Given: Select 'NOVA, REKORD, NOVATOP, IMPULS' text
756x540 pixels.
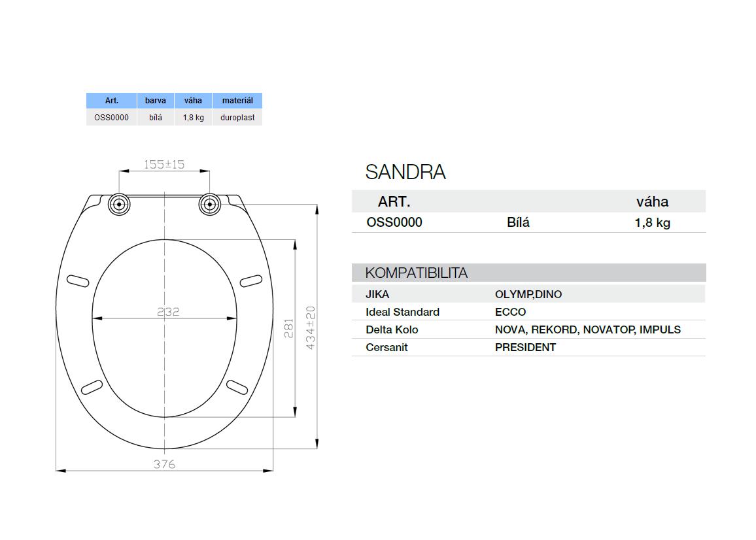Looking at the screenshot, I should tap(588, 329).
